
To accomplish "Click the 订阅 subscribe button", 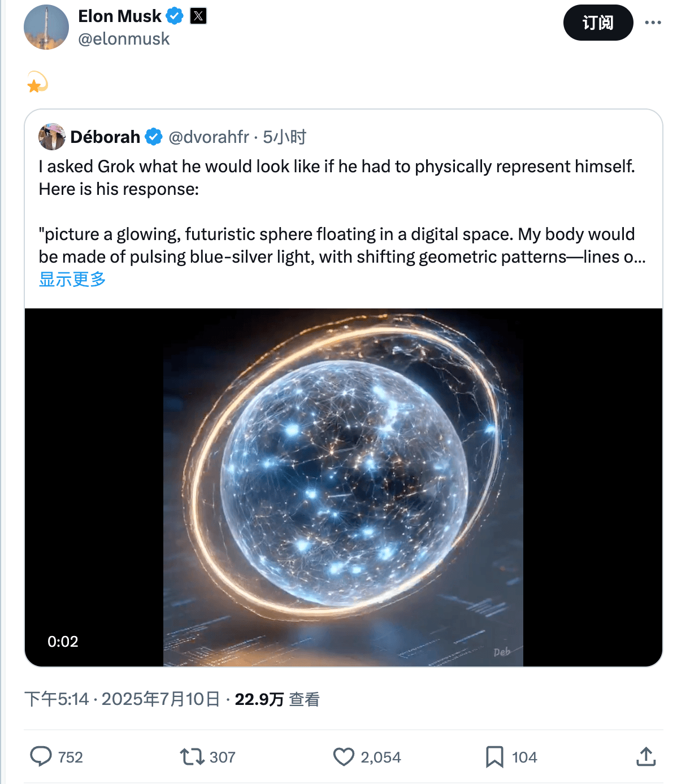I will pyautogui.click(x=598, y=23).
